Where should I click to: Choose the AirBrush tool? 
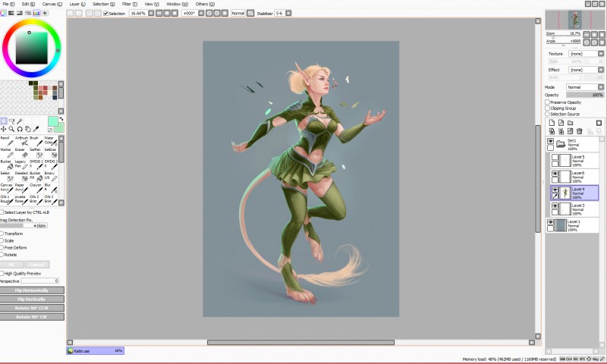[22, 141]
